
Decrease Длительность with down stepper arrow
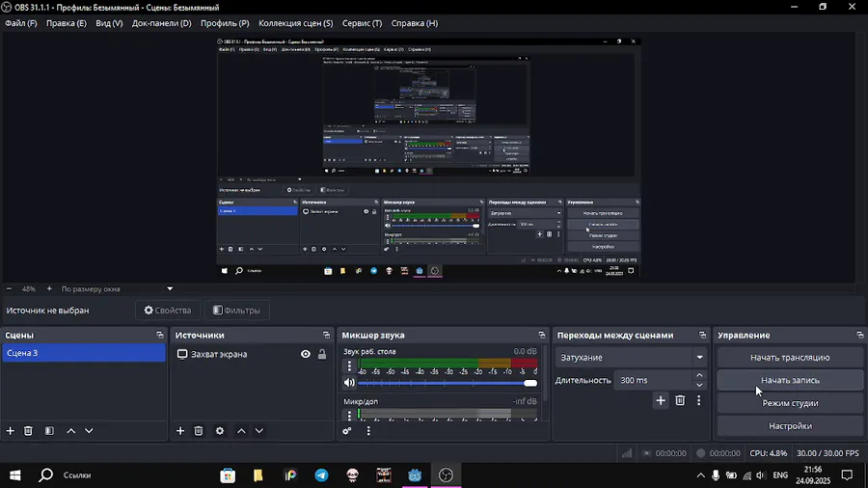pos(700,385)
